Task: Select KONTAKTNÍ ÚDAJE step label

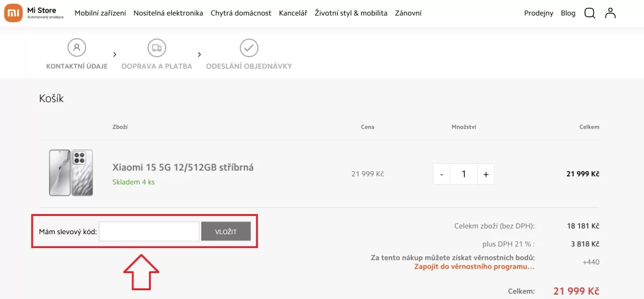Action: (77, 66)
